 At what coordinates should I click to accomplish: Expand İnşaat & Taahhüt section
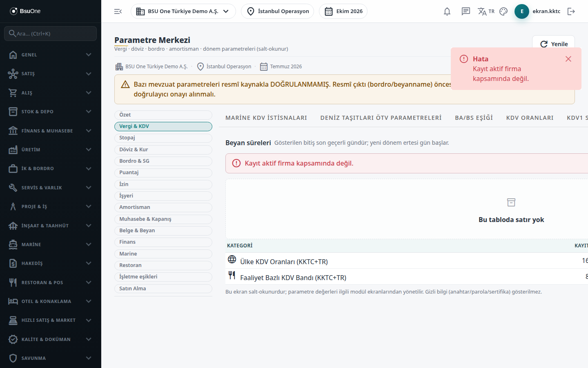pyautogui.click(x=51, y=226)
